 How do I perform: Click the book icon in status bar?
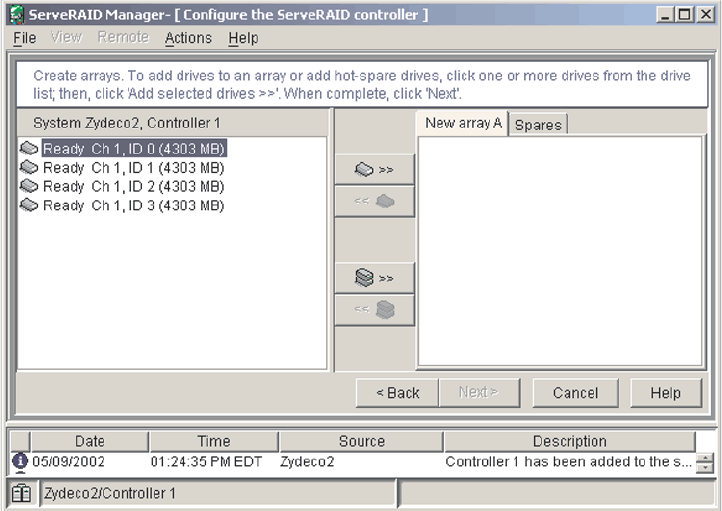click(21, 493)
